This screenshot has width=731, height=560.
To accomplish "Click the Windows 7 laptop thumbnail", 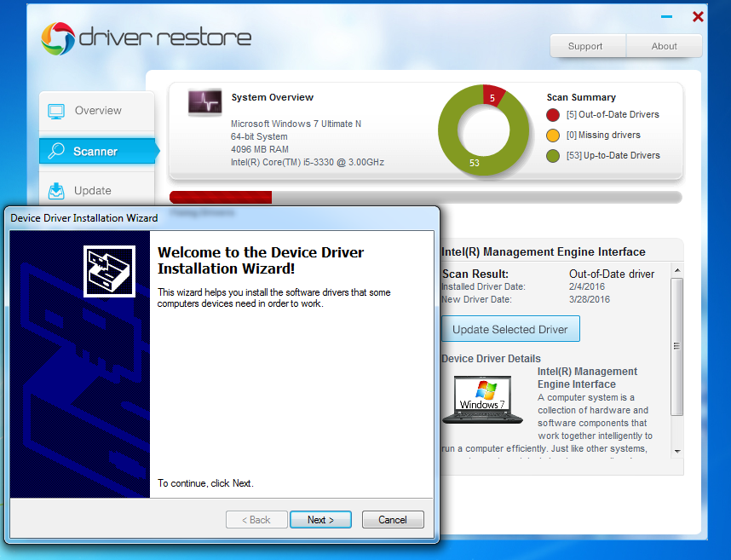I will point(483,400).
